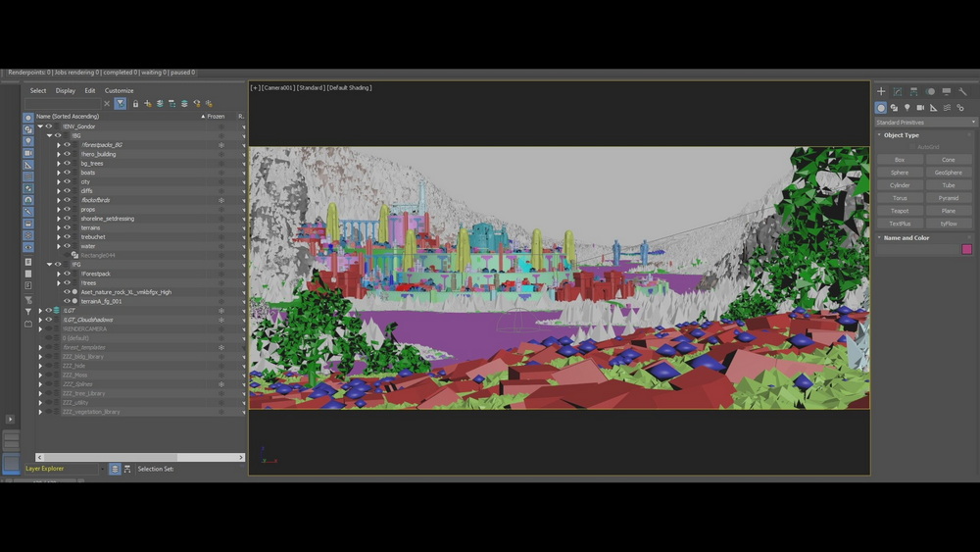Click the Display Shapes filter icon in explorer sidebar
The image size is (980, 552).
28,129
